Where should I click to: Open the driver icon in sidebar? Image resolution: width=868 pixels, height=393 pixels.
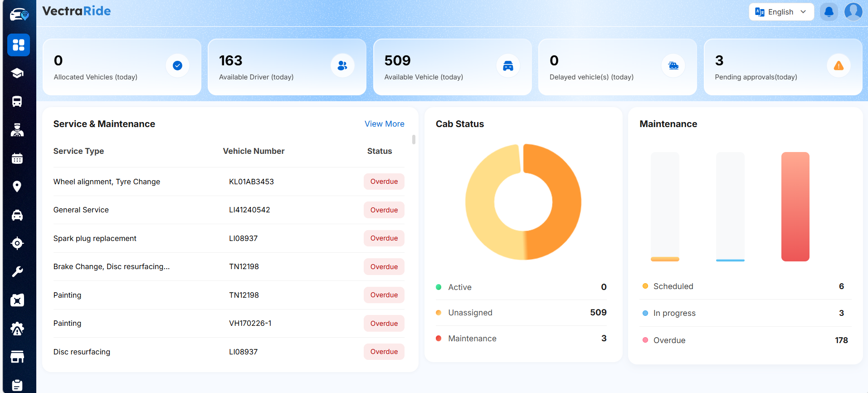[17, 130]
